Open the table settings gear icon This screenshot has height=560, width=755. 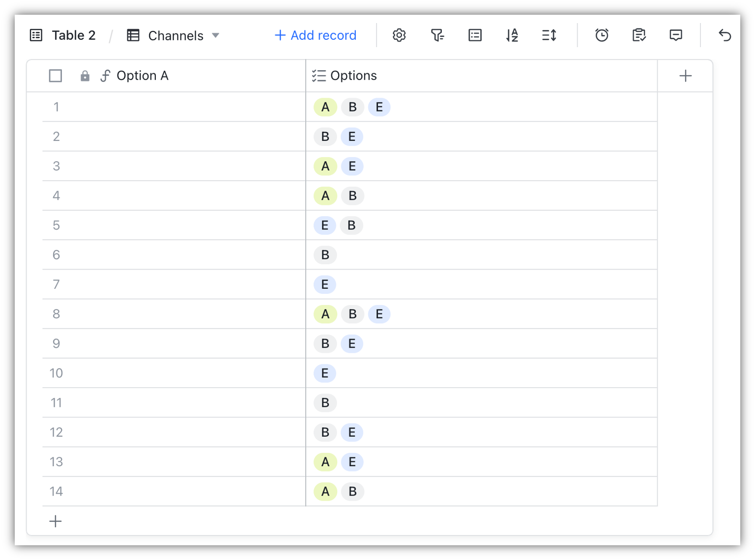[x=399, y=35]
